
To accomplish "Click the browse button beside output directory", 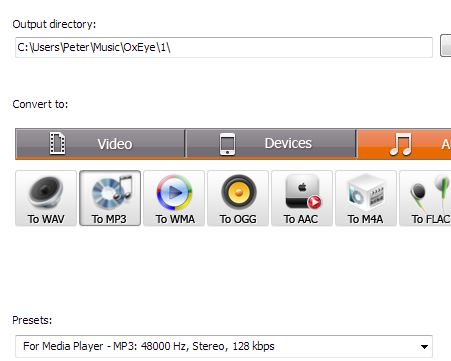I will coord(446,45).
